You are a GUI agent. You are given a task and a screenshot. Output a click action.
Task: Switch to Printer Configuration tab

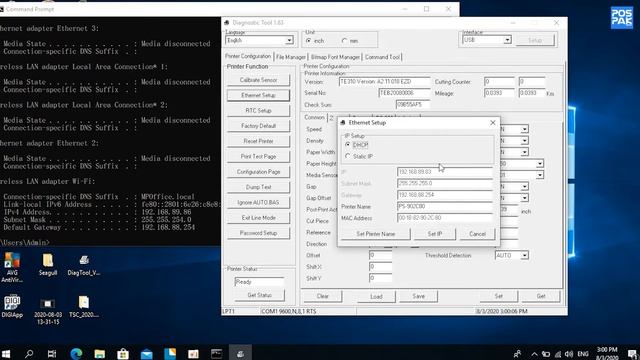point(248,56)
